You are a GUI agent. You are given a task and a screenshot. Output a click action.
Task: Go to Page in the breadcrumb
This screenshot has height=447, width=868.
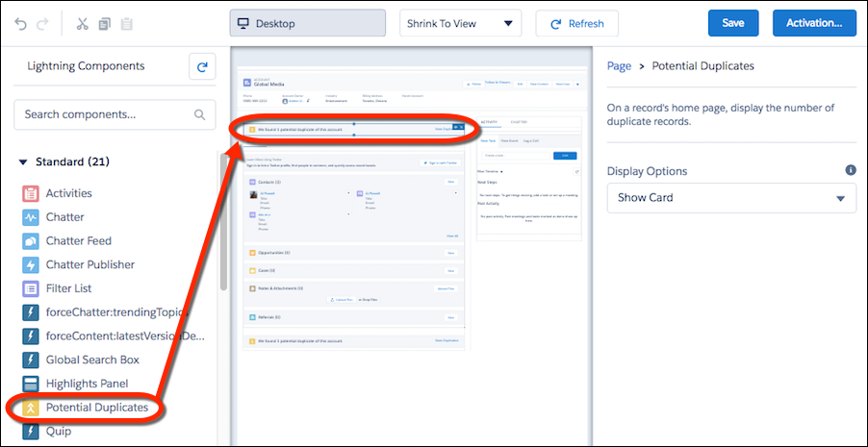tap(619, 66)
